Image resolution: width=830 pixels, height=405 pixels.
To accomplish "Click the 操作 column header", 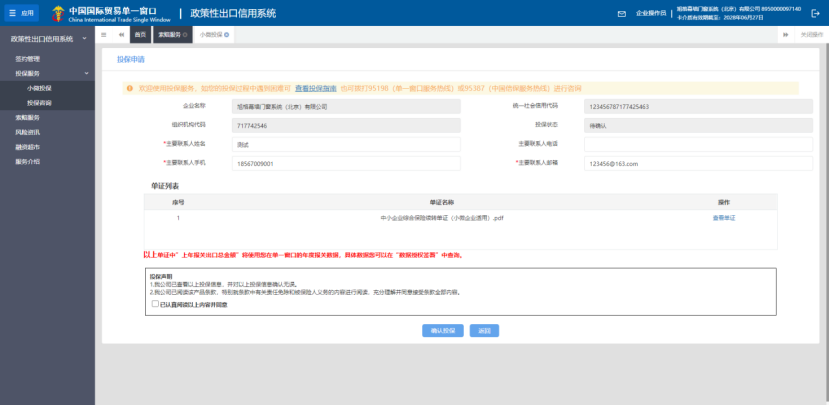I will [x=724, y=202].
